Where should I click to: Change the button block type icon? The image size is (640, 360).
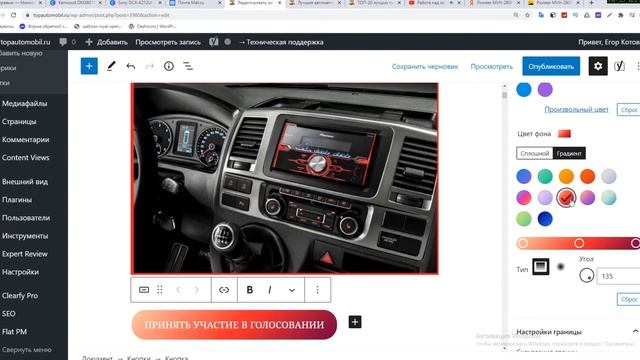[x=144, y=290]
